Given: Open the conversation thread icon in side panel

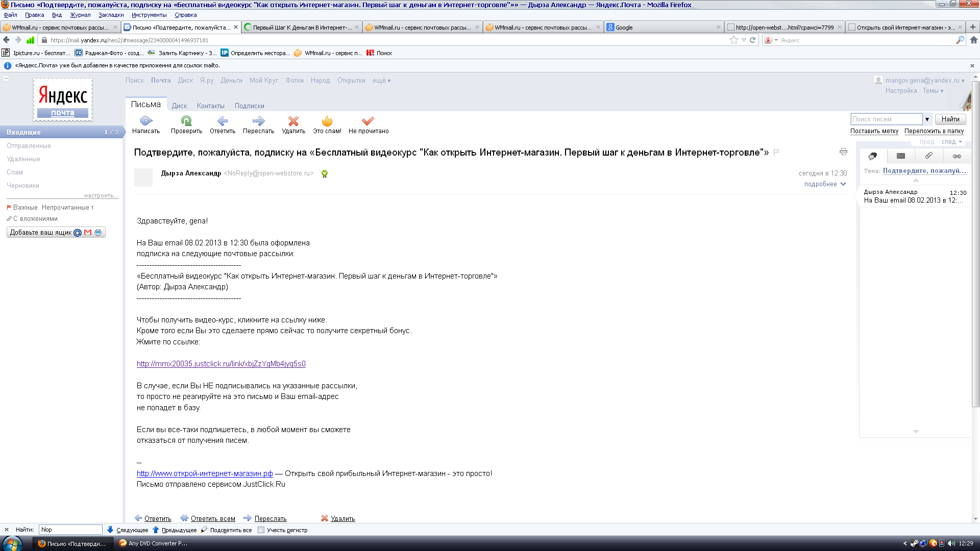Looking at the screenshot, I should [873, 156].
